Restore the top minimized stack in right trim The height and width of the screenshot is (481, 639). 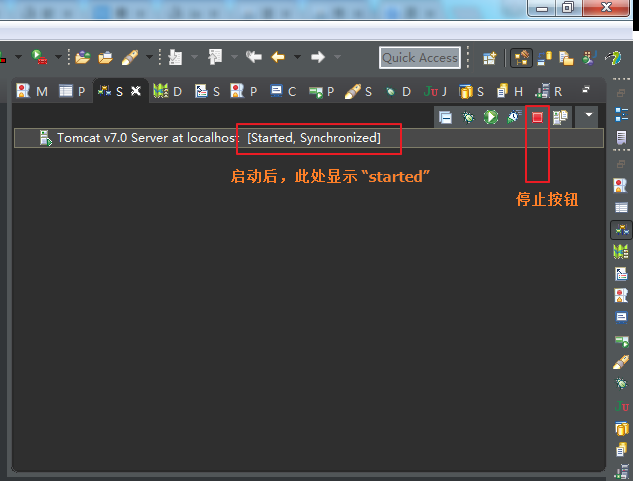[621, 93]
